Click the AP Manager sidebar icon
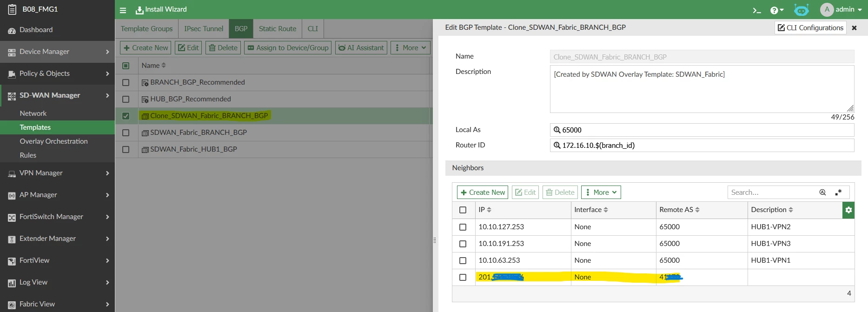This screenshot has width=868, height=312. (x=12, y=195)
